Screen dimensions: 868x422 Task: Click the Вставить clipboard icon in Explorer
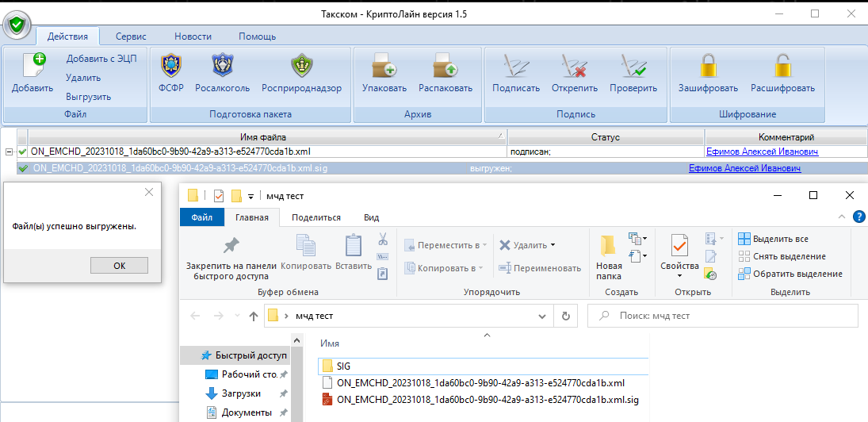pyautogui.click(x=354, y=246)
